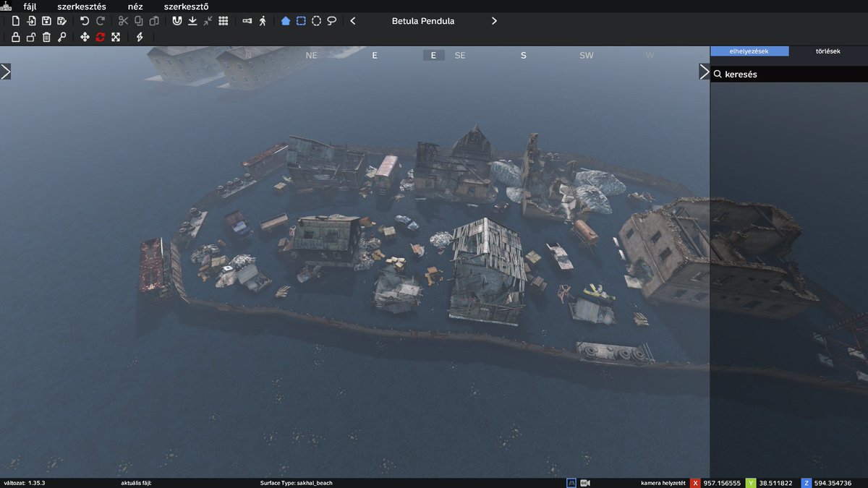Click the Save file icon
868x488 pixels.
(46, 21)
